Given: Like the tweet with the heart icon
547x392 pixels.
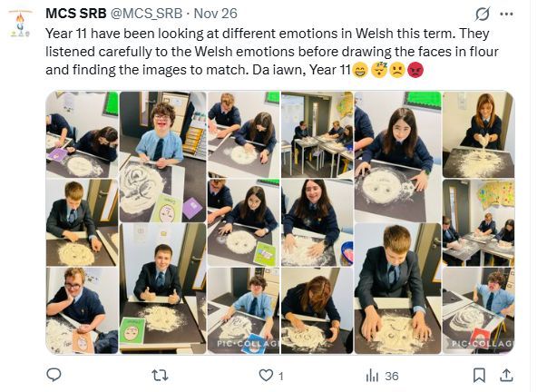Looking at the screenshot, I should (266, 375).
